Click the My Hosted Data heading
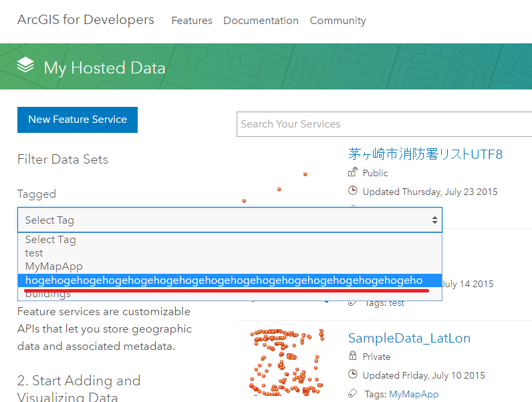Viewport: 532px width, 402px height. [x=104, y=67]
